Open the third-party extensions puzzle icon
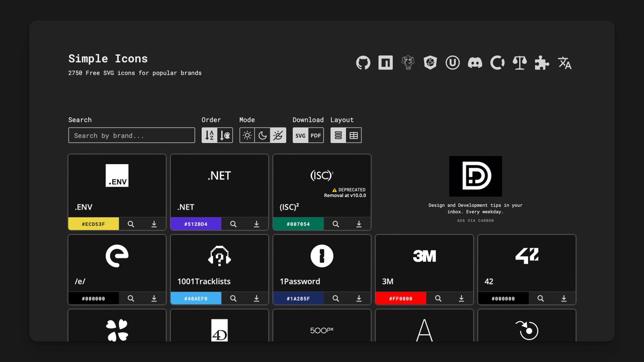Viewport: 644px width, 362px height. pos(542,63)
